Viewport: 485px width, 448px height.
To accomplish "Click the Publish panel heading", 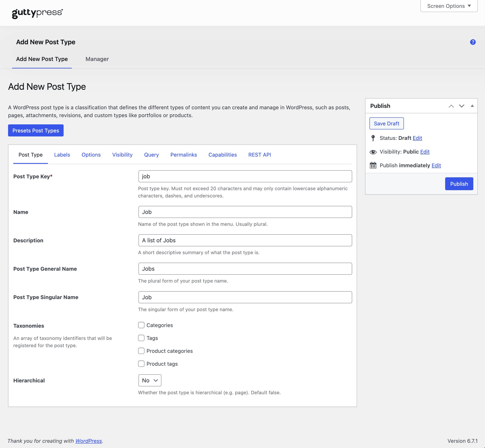I will tap(380, 106).
